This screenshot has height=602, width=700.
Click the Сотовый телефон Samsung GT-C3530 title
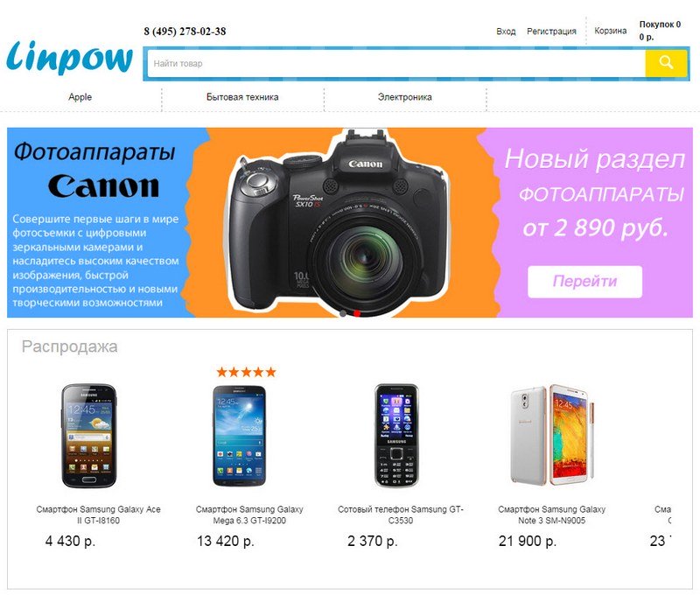401,514
